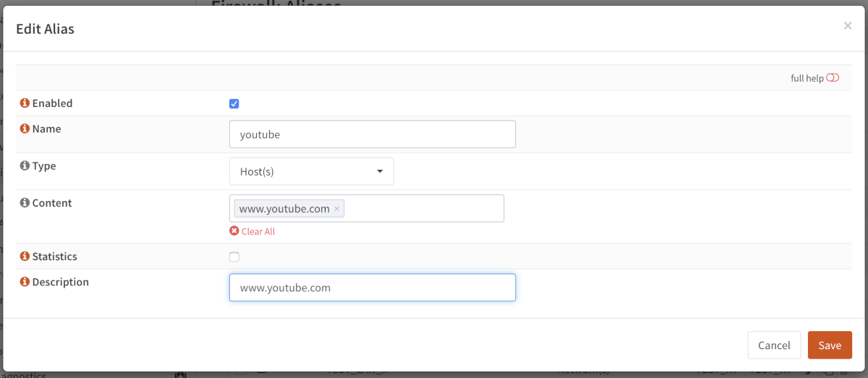Click empty space in the Content box
This screenshot has width=868, height=378.
click(423, 209)
